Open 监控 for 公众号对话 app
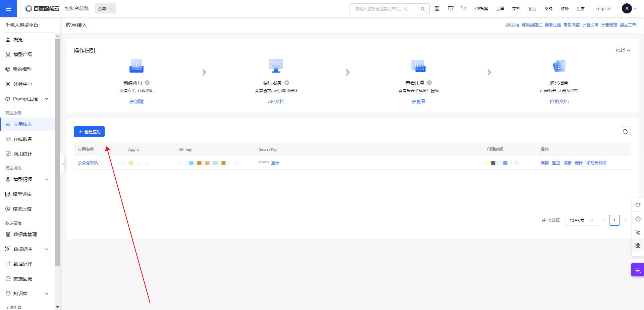The image size is (644, 310). coord(556,163)
